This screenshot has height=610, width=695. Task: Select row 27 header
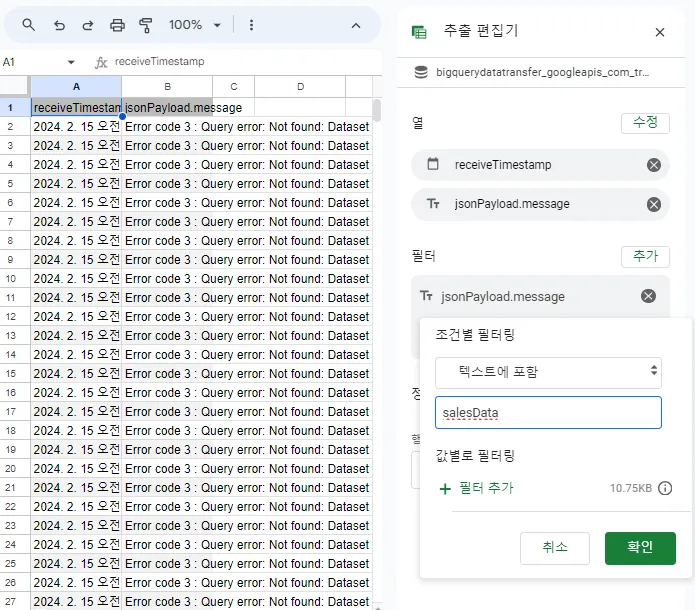click(10, 602)
